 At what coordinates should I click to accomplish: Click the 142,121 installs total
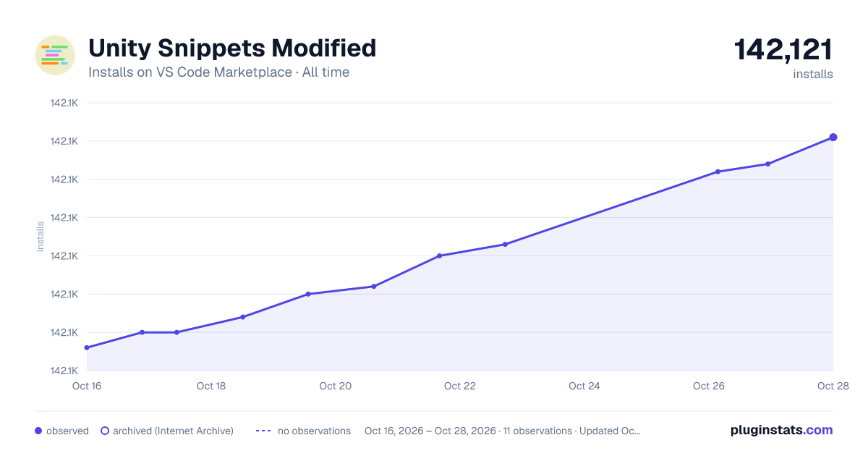(x=783, y=50)
